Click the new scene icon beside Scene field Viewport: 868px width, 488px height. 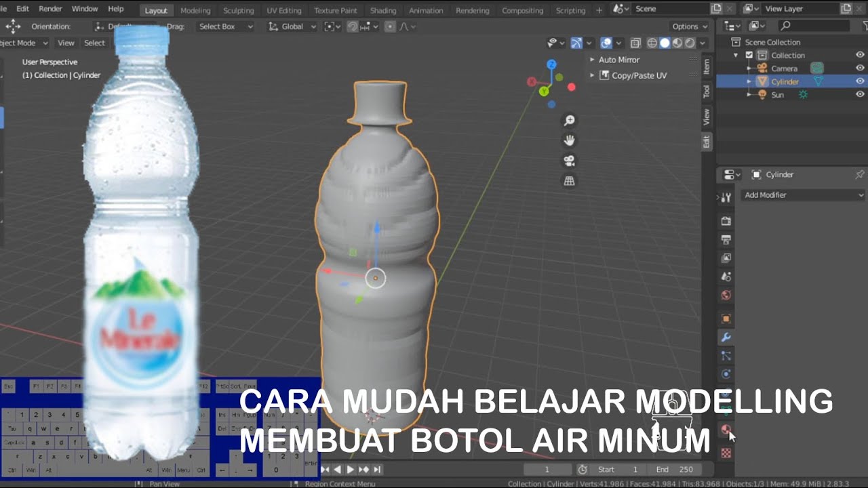click(x=717, y=9)
